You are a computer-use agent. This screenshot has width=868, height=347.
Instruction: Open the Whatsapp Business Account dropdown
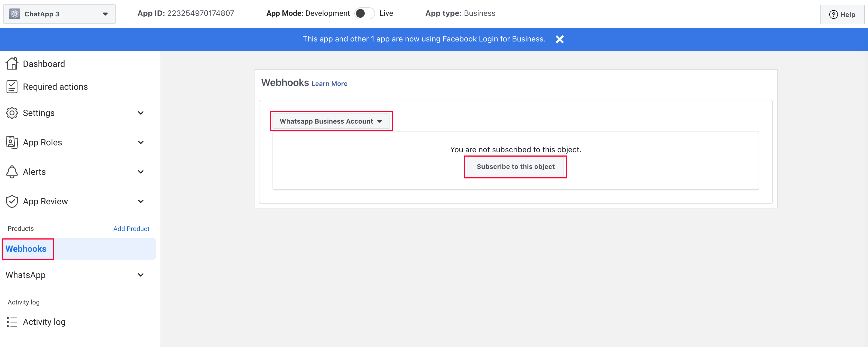(x=331, y=121)
